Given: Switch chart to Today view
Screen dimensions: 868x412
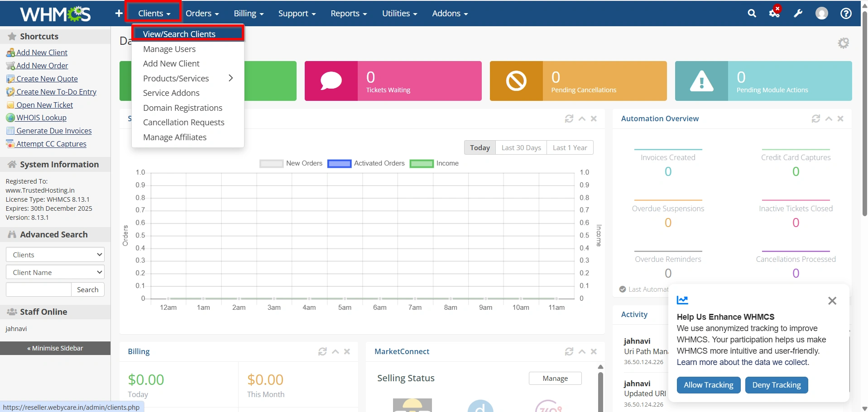Looking at the screenshot, I should [480, 147].
